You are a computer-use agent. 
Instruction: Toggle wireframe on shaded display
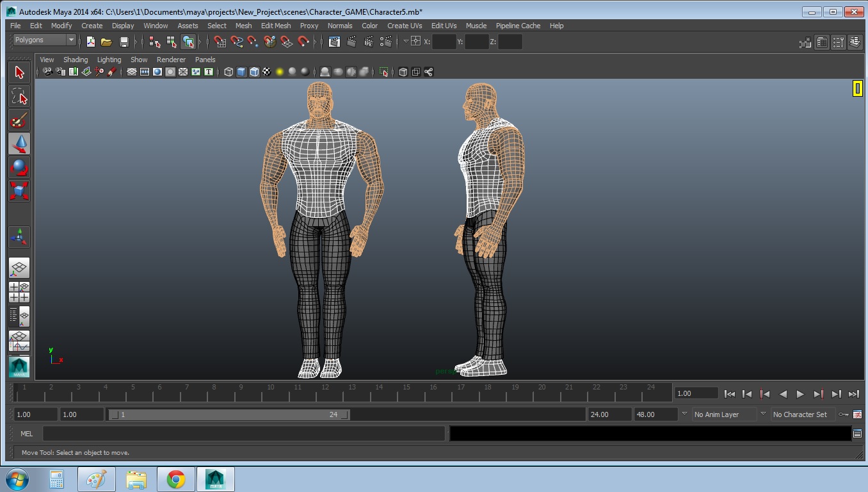tap(254, 72)
